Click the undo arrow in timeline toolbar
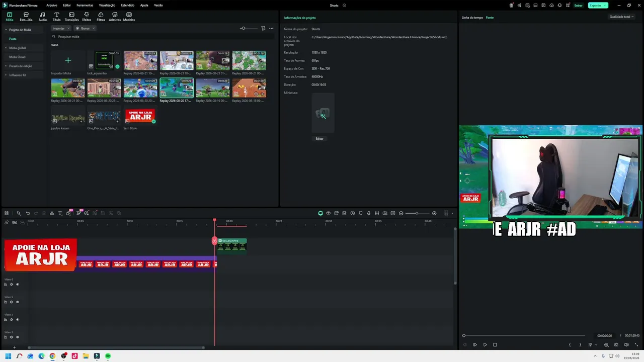Viewport: 644px width, 362px height. point(28,213)
